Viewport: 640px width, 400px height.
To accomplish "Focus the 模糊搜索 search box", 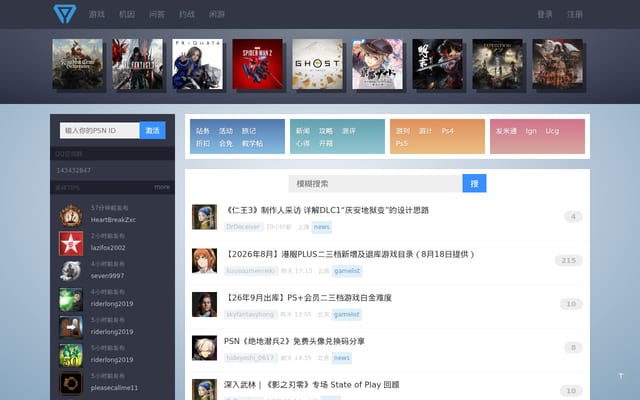I will pyautogui.click(x=375, y=184).
